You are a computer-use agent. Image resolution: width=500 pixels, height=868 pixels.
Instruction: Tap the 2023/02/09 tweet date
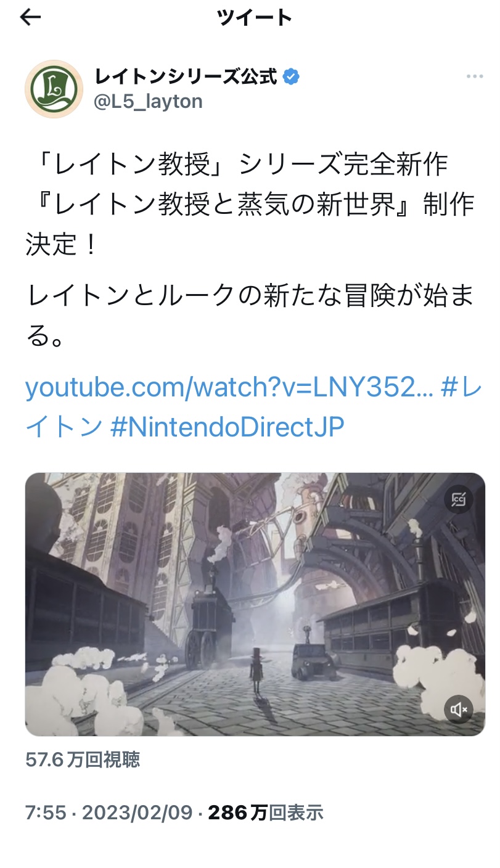point(137,813)
